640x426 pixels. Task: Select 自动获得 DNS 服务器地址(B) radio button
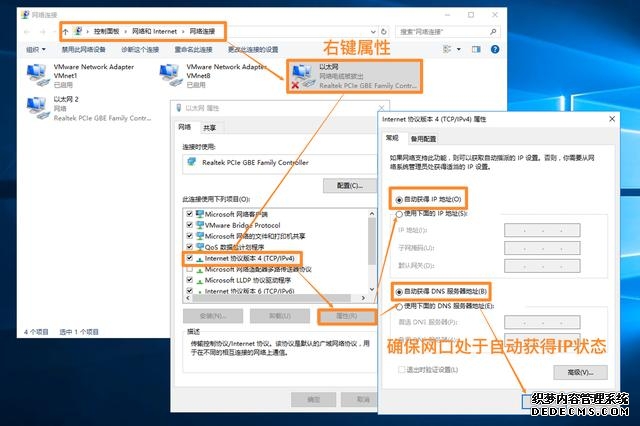pyautogui.click(x=399, y=292)
